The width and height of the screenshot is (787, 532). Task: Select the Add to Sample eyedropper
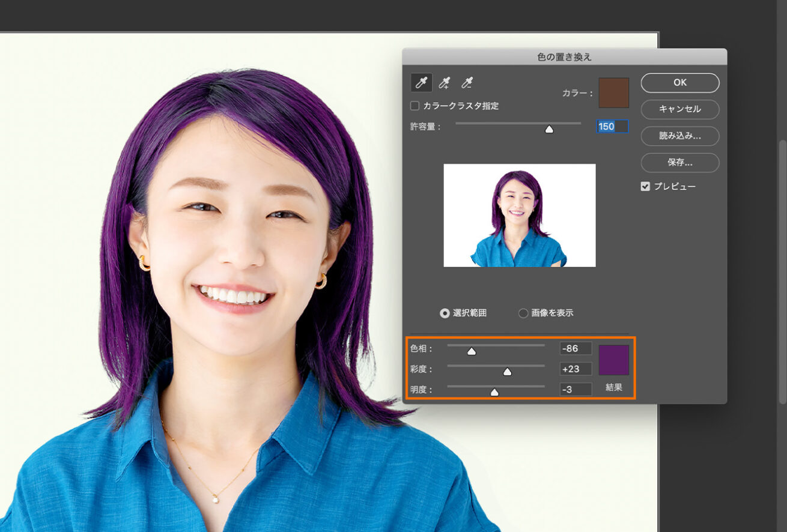coord(445,83)
